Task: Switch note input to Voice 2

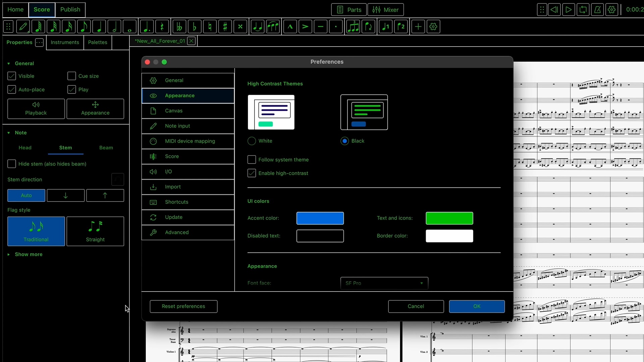Action: pyautogui.click(x=401, y=26)
